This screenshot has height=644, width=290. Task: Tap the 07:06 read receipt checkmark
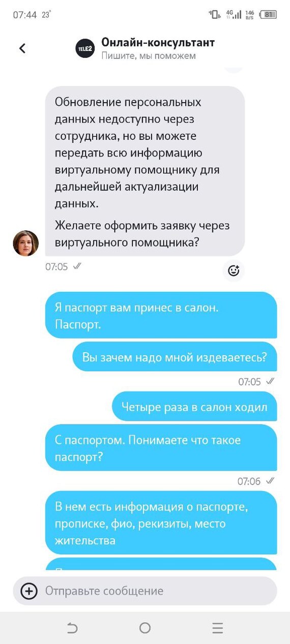[270, 481]
